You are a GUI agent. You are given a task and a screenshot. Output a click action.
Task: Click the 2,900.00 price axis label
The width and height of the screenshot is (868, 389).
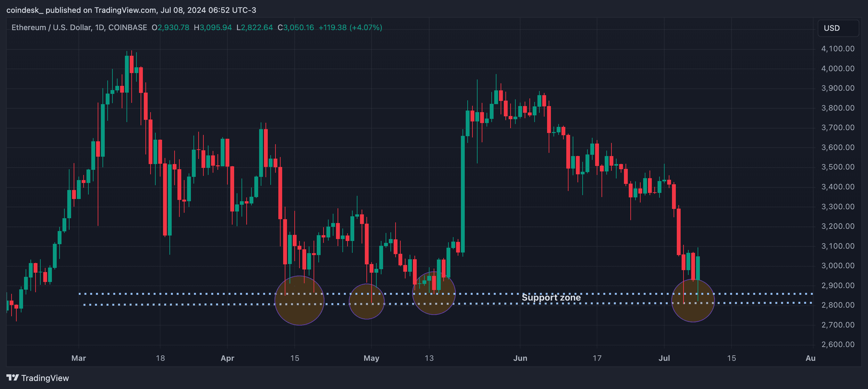[838, 286]
